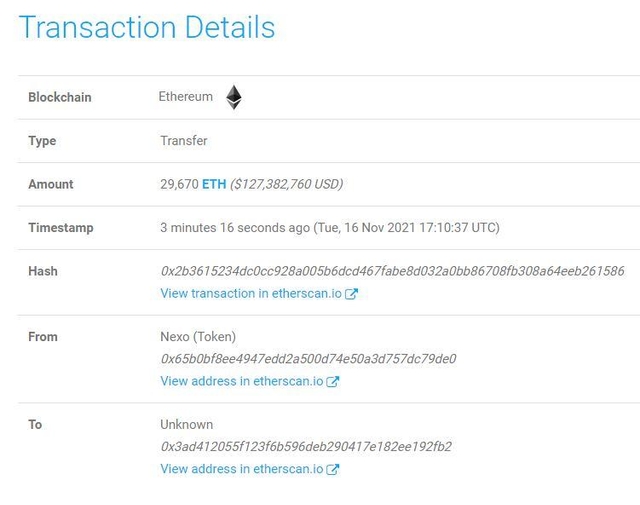The height and width of the screenshot is (505, 640).
Task: Open recipient's View address in etherscan.io link
Action: coord(242,469)
